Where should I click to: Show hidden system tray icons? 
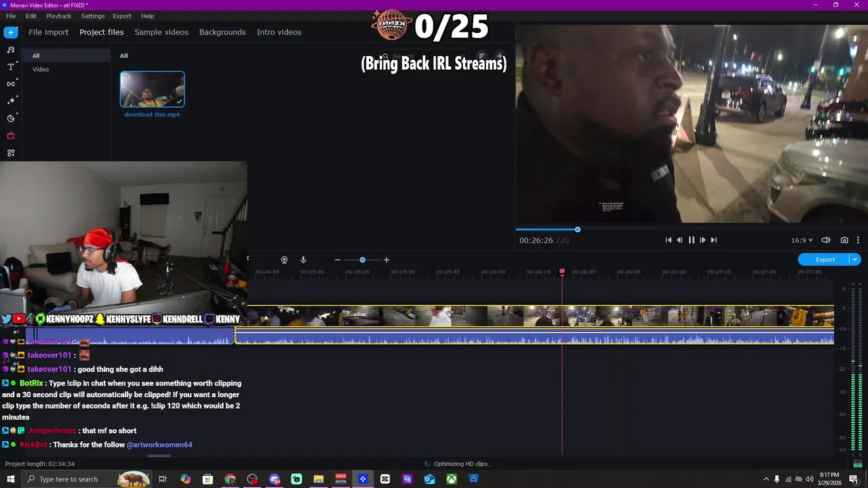(x=766, y=479)
